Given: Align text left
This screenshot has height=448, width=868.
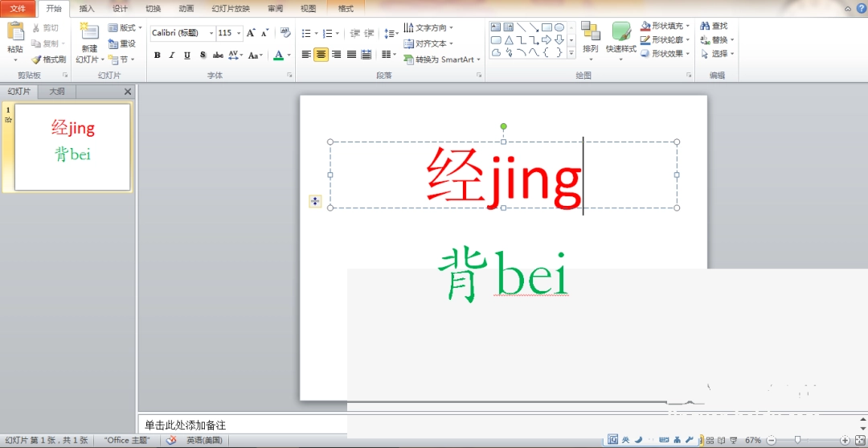Looking at the screenshot, I should [306, 54].
